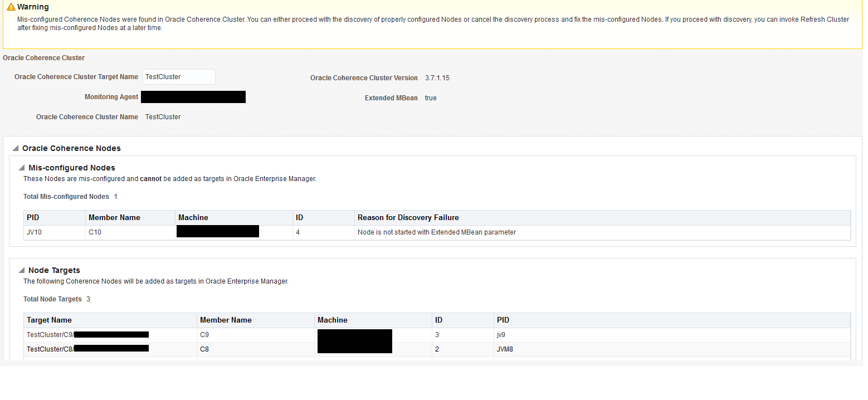This screenshot has width=868, height=400.
Task: Collapse the Mis-configured Nodes section
Action: (22, 168)
